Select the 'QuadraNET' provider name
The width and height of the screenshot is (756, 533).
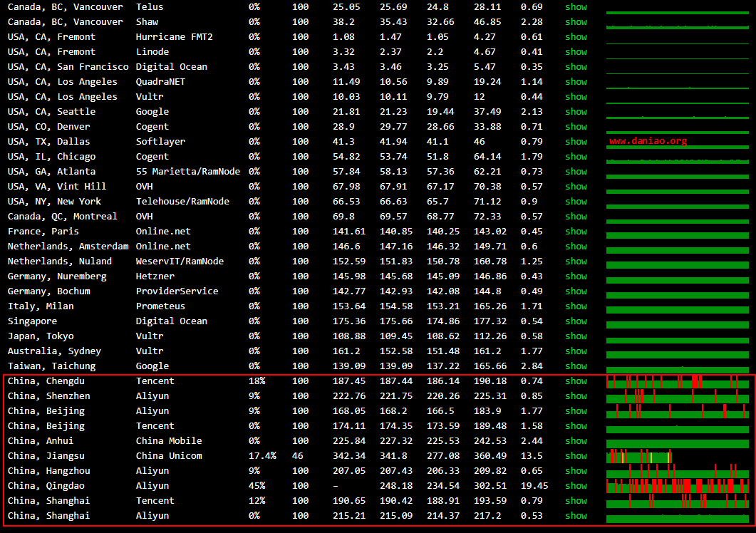click(160, 82)
